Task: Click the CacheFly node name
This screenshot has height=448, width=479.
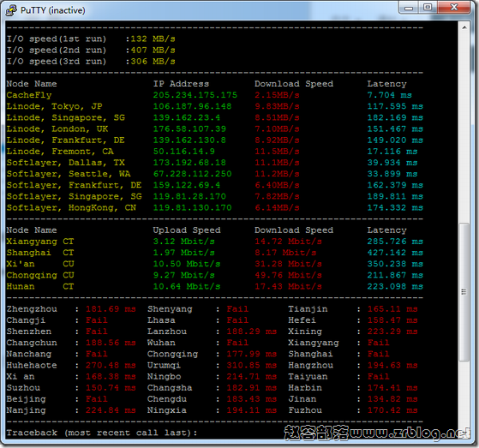Action: pyautogui.click(x=29, y=95)
